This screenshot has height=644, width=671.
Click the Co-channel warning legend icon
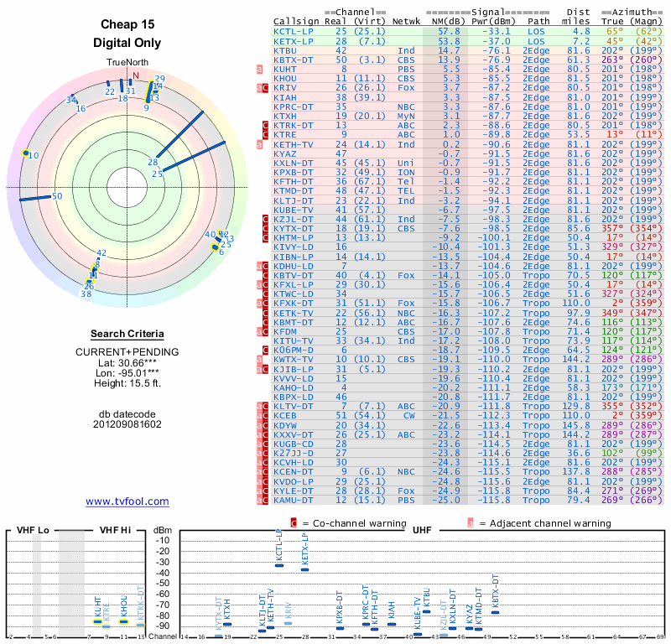click(x=294, y=523)
